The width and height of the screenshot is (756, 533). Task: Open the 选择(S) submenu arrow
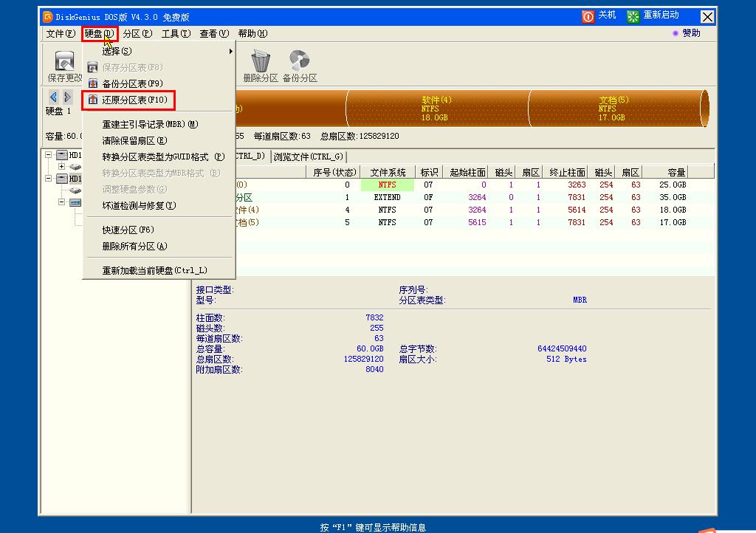(230, 51)
